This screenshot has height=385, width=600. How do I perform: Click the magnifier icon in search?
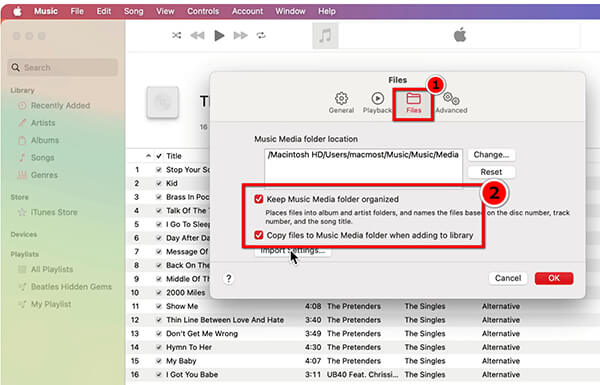coord(15,68)
